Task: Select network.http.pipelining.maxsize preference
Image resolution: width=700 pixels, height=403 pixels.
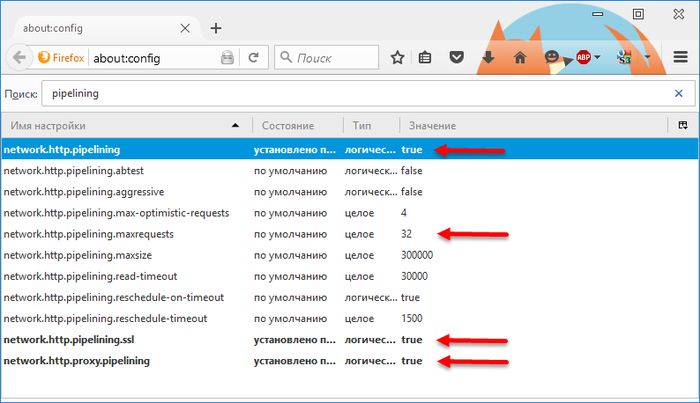Action: [350, 255]
